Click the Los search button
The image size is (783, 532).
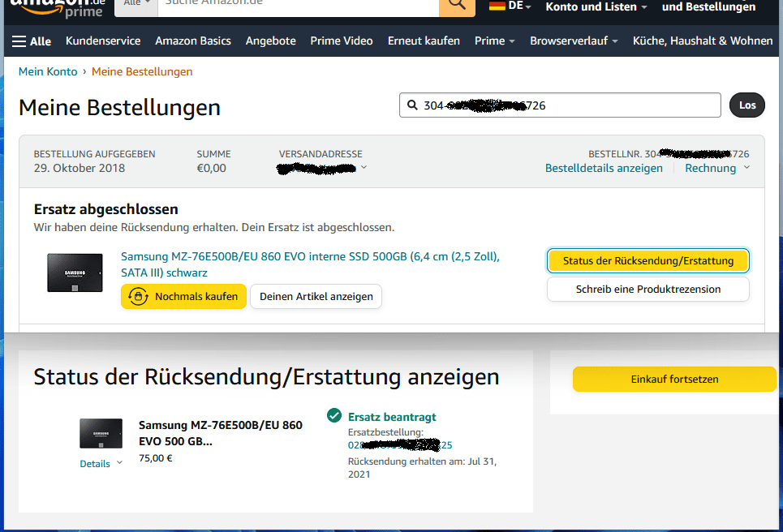click(x=747, y=105)
